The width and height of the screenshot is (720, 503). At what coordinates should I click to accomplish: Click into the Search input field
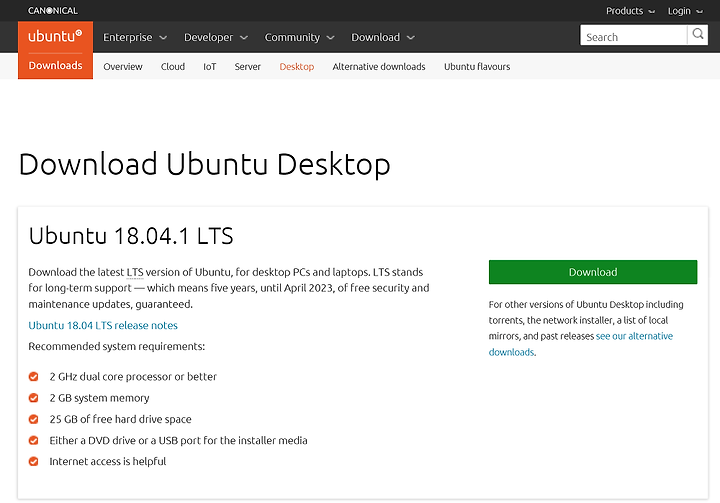[634, 35]
